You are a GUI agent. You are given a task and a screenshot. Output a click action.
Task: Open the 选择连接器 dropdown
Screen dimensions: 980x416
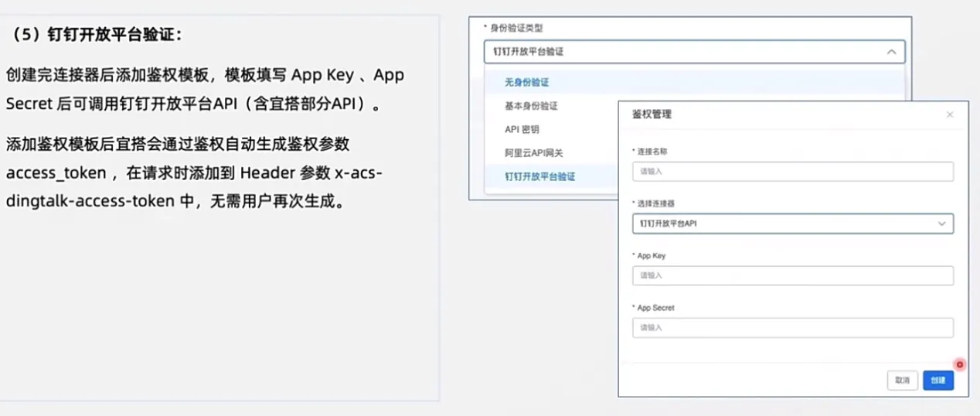tap(793, 223)
